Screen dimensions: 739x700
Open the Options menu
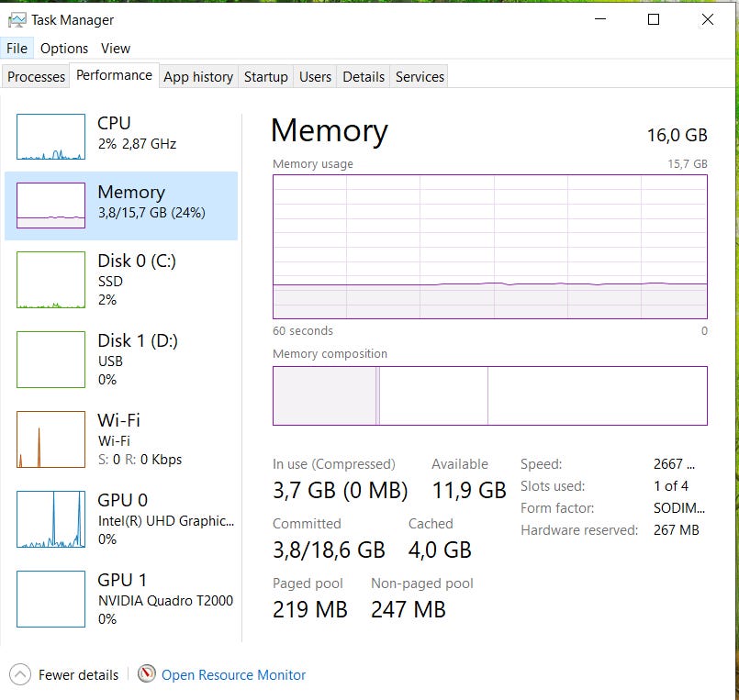coord(64,49)
